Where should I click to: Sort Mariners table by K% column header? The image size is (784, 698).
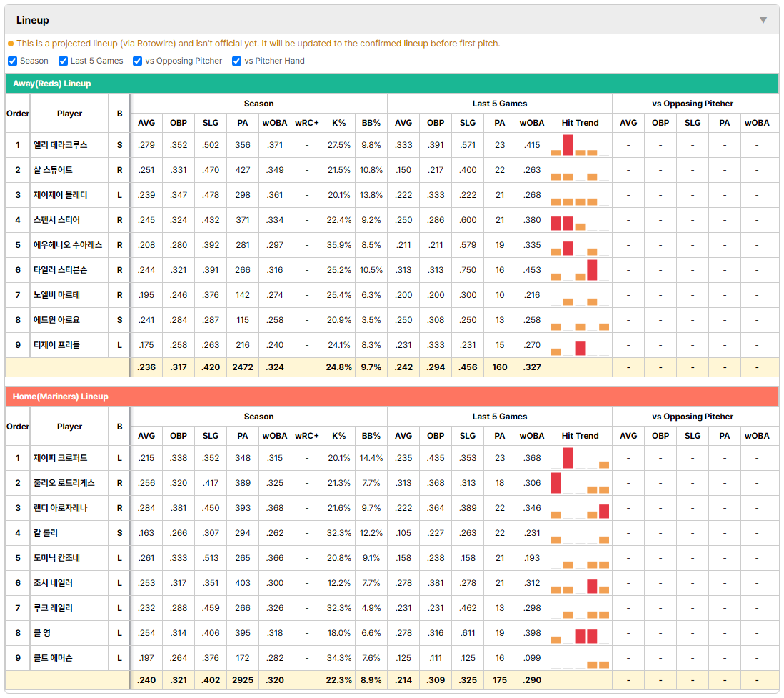pos(339,436)
